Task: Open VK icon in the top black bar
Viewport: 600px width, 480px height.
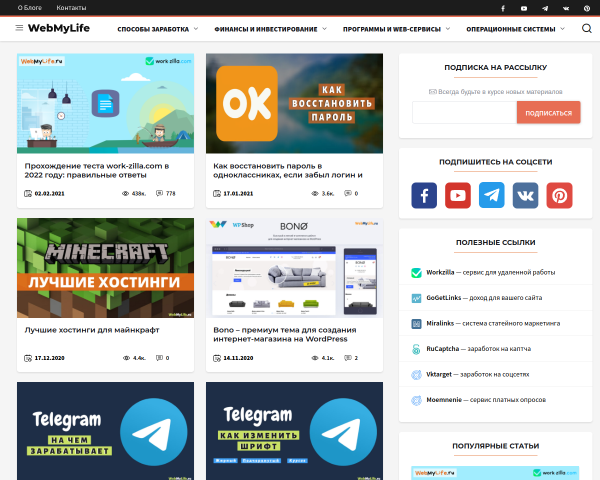Action: click(566, 8)
